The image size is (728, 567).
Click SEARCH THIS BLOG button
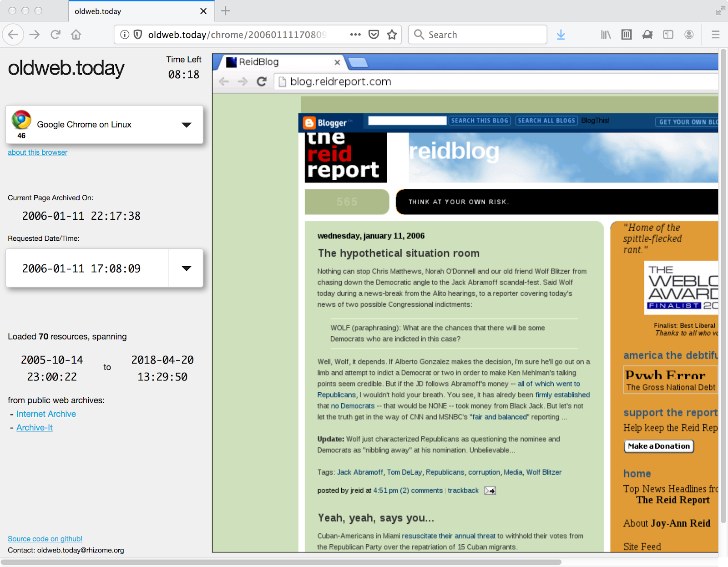[x=480, y=121]
